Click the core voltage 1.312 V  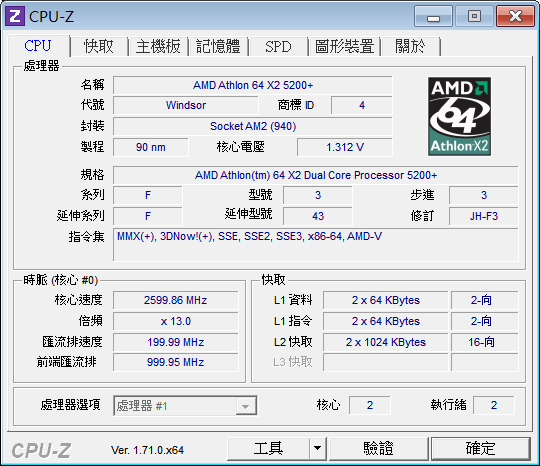(x=345, y=147)
